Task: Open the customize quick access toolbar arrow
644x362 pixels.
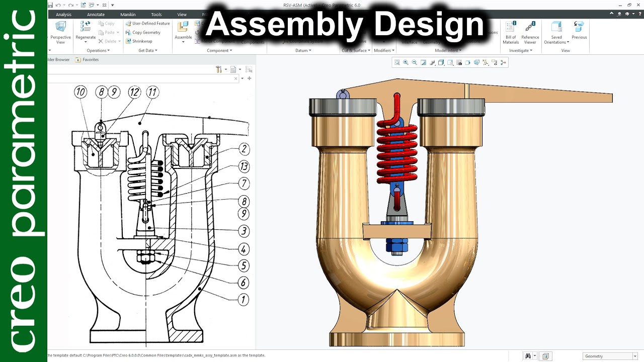Action: 112,5
